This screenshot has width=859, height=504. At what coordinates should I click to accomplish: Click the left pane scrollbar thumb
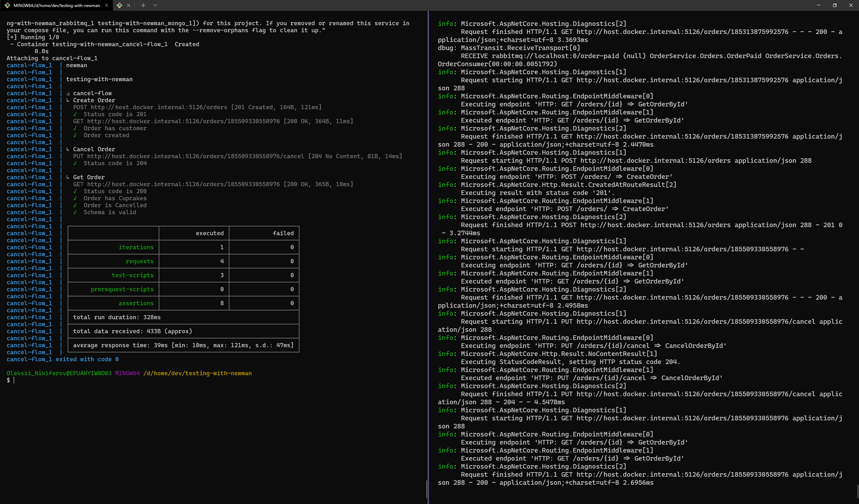[x=426, y=489]
